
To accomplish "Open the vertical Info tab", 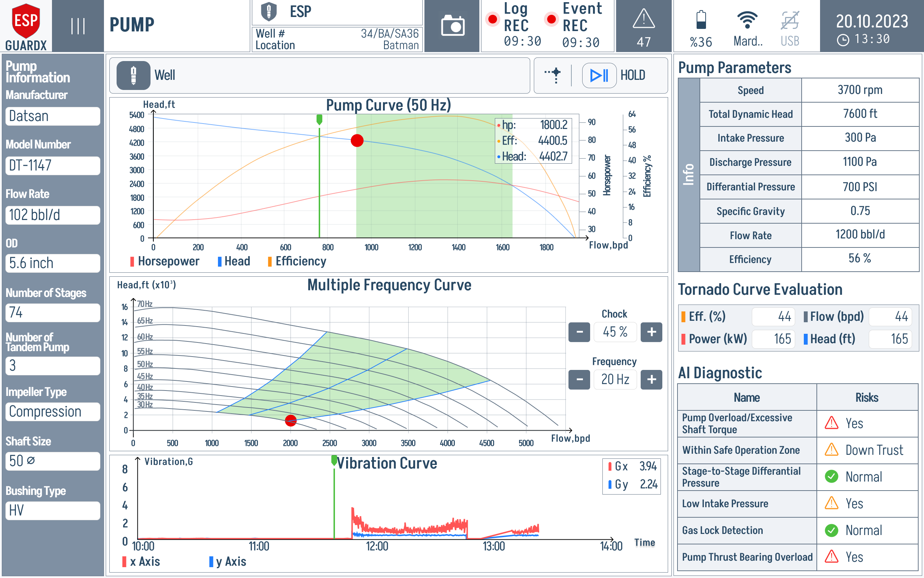I will (689, 175).
